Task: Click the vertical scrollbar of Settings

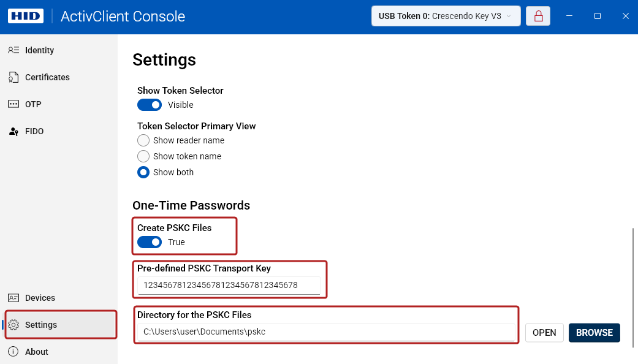Action: pyautogui.click(x=632, y=288)
